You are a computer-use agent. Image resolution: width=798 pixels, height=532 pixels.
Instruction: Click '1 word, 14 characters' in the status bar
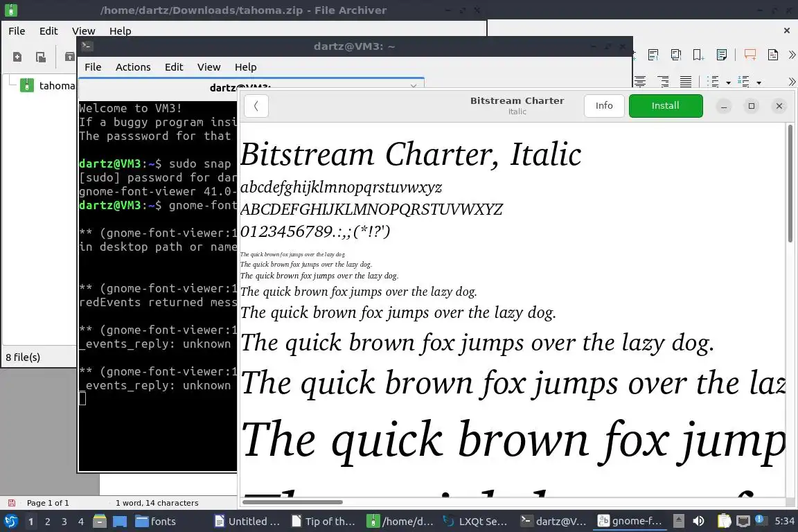[x=157, y=503]
